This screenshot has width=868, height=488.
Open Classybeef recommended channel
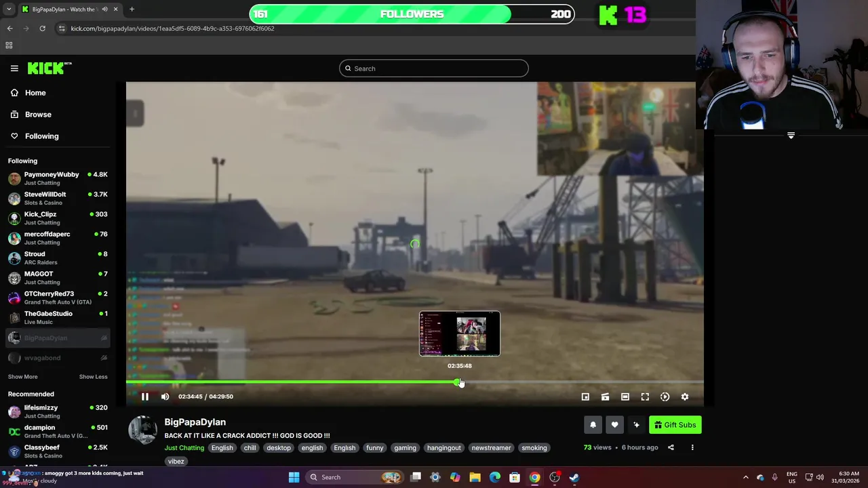[x=58, y=451]
